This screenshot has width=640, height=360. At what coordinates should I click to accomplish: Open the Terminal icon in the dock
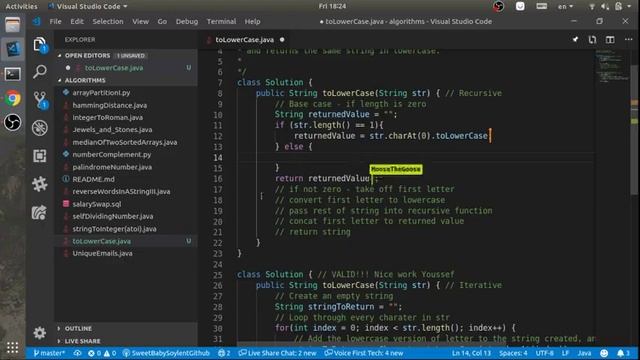tap(13, 74)
